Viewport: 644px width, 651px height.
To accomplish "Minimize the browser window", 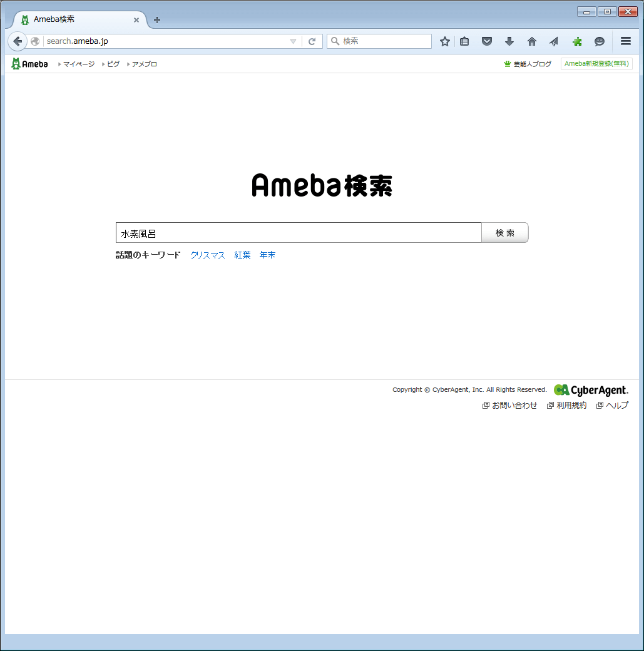I will pyautogui.click(x=586, y=12).
